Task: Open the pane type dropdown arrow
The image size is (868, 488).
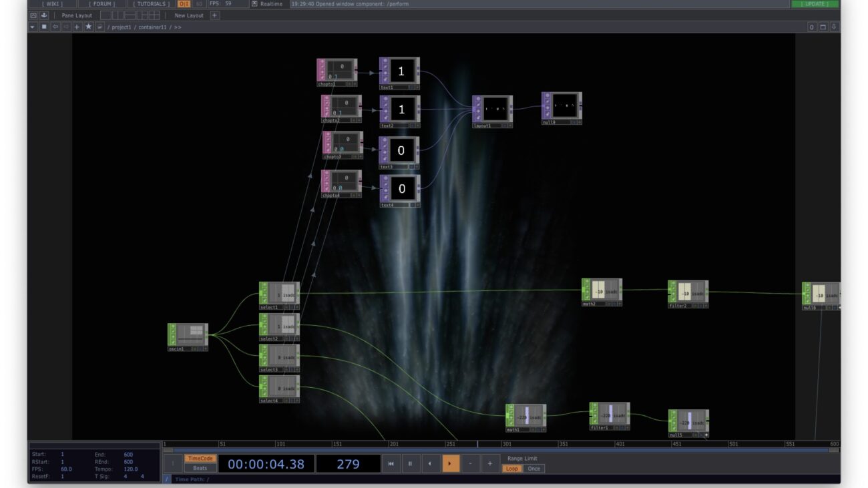Action: [33, 27]
